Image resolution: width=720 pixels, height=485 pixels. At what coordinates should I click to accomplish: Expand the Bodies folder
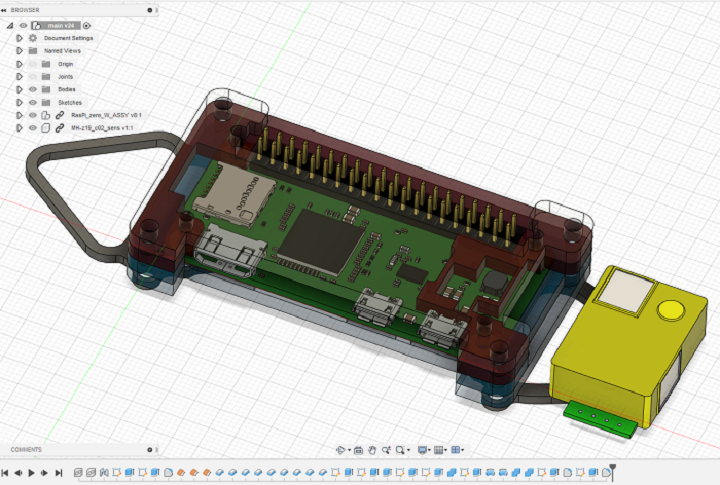[19, 89]
